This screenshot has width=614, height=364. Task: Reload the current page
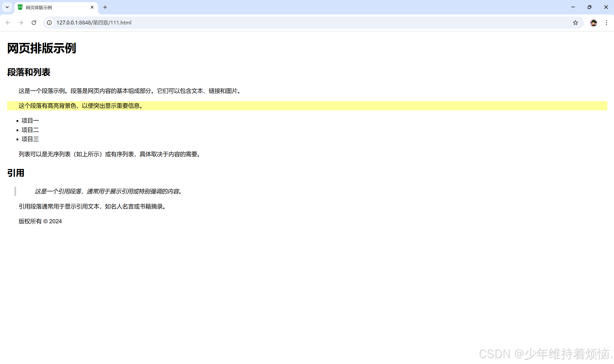click(x=34, y=23)
